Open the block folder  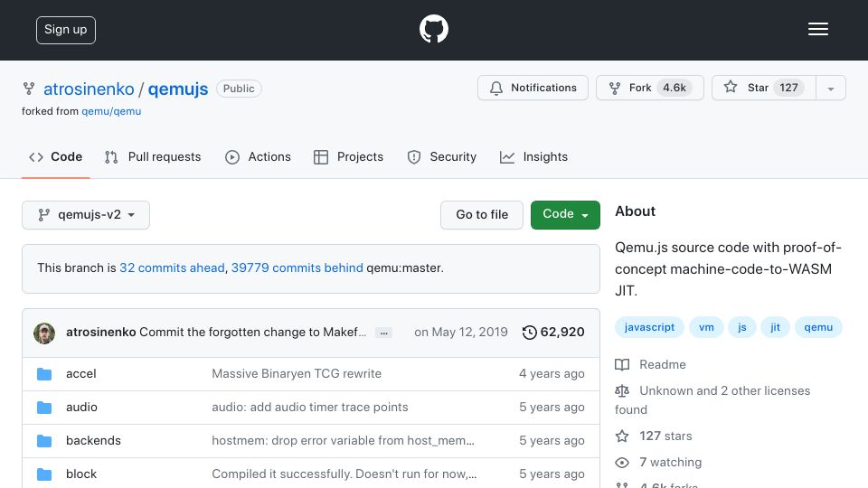click(x=80, y=474)
